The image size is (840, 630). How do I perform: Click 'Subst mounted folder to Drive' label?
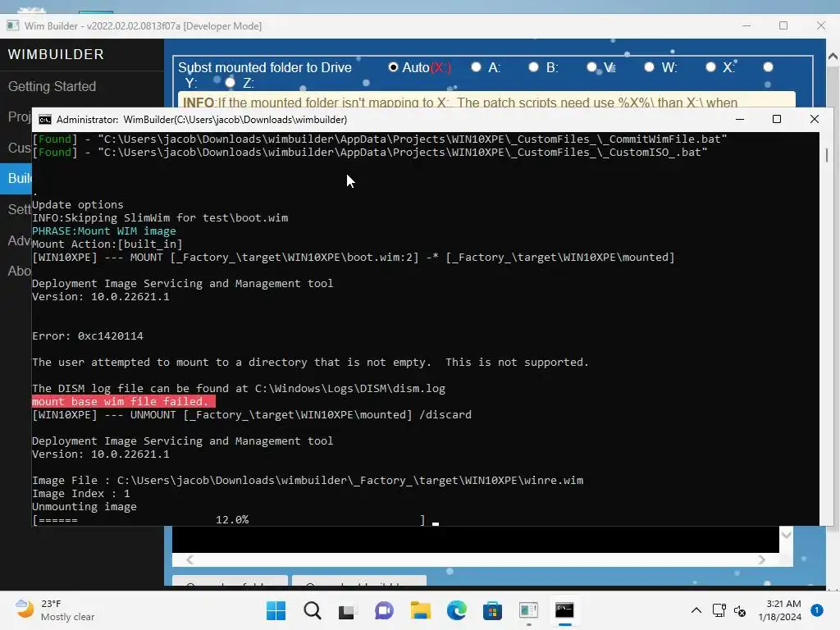pyautogui.click(x=265, y=67)
